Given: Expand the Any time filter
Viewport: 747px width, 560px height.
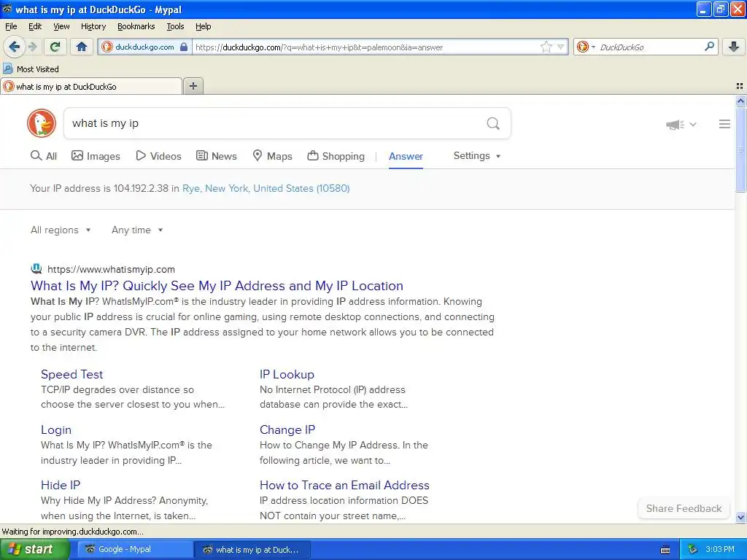Looking at the screenshot, I should (x=137, y=230).
